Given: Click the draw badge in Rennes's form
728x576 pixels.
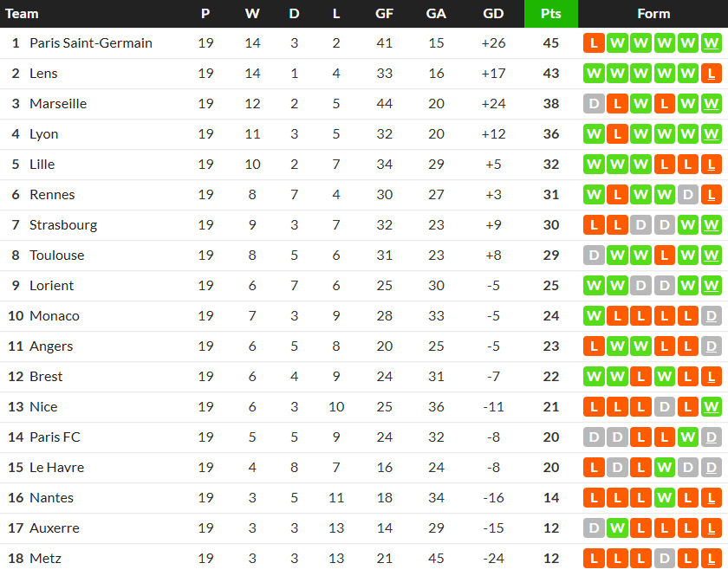Looking at the screenshot, I should coord(688,195).
